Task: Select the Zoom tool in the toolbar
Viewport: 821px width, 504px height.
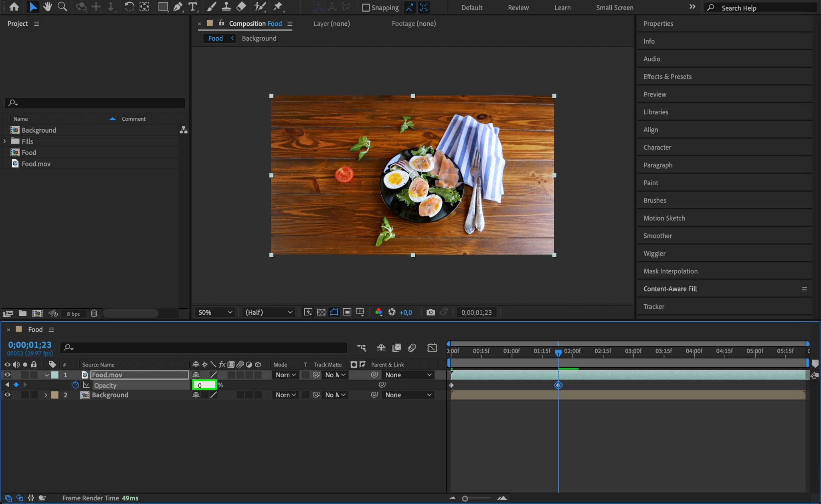Action: tap(62, 7)
